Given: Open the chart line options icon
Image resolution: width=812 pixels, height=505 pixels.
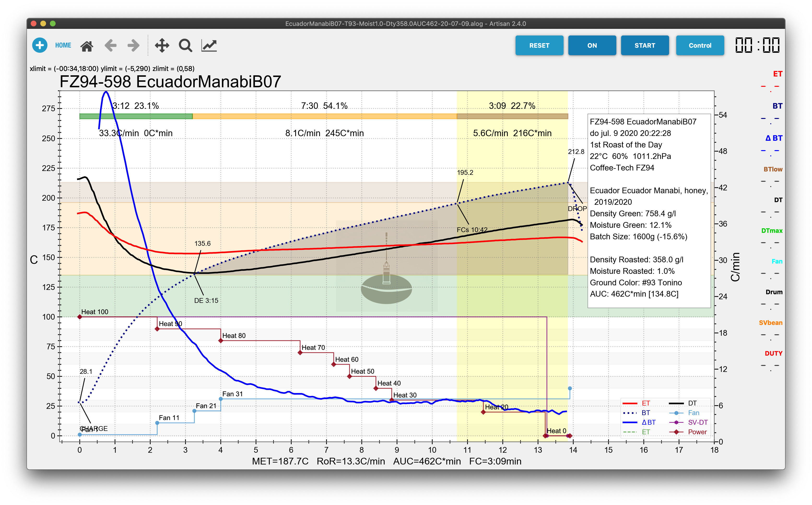Looking at the screenshot, I should click(x=209, y=45).
